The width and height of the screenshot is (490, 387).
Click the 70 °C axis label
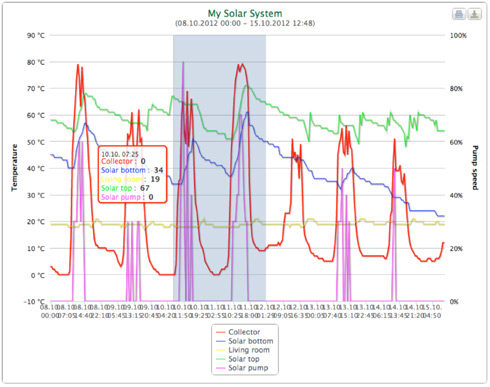[36, 89]
